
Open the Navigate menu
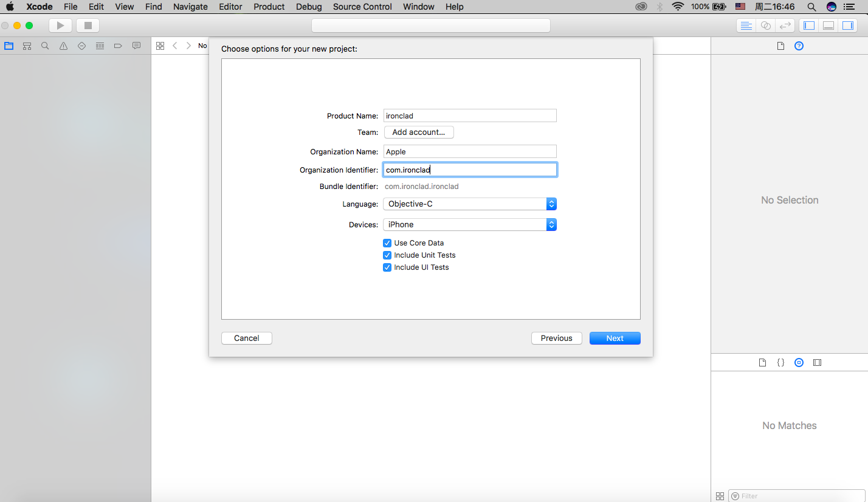(x=190, y=7)
